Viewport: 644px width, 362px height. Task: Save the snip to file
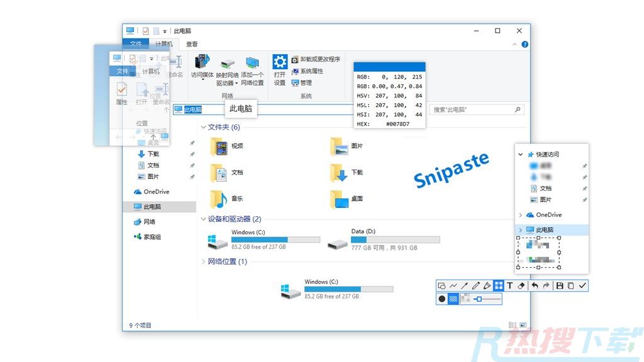pos(559,286)
